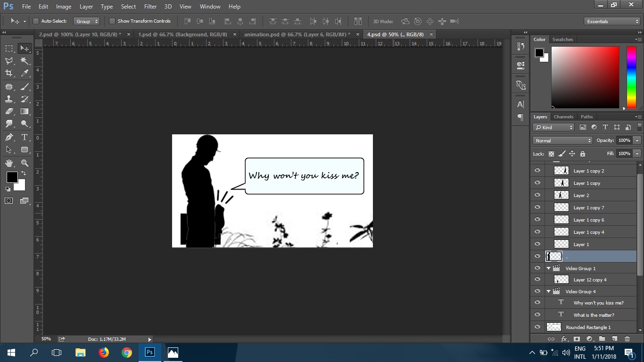The width and height of the screenshot is (644, 362).
Task: Open Chrome from the taskbar
Action: [126, 352]
